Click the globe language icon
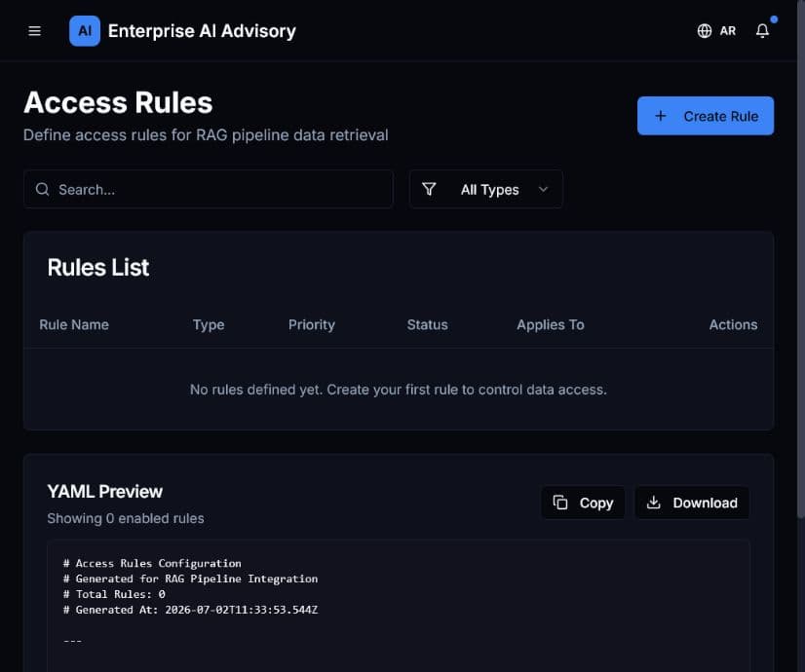Screen dimensions: 805x672 [x=705, y=31]
